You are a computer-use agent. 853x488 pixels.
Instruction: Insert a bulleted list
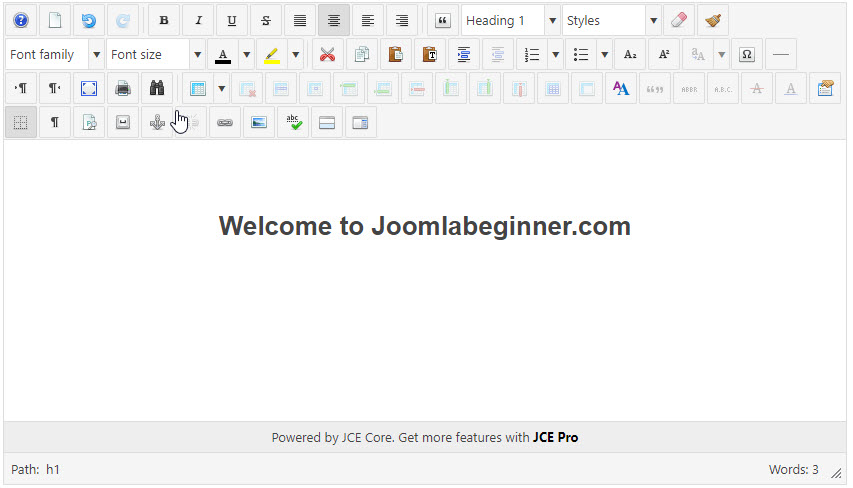[580, 54]
